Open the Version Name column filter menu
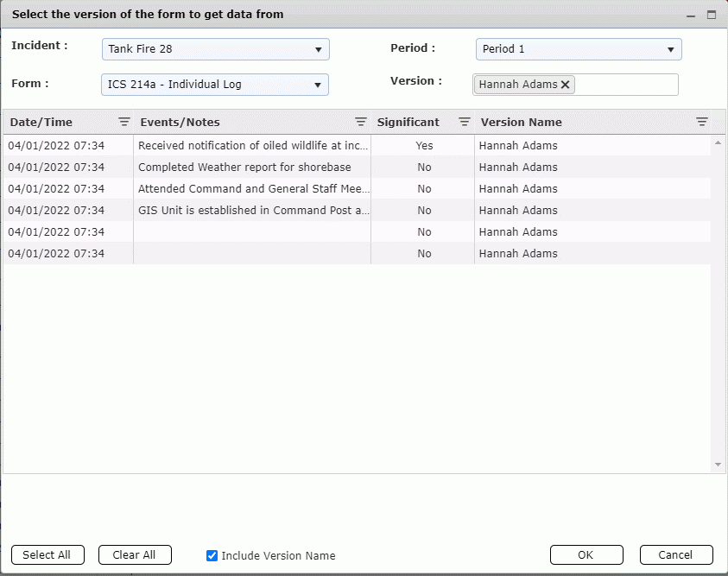728x576 pixels. click(x=702, y=123)
